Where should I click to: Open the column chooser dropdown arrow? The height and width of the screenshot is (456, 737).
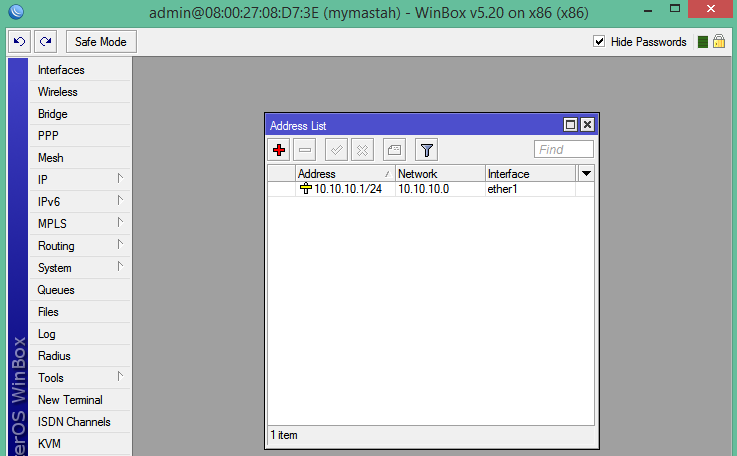586,173
